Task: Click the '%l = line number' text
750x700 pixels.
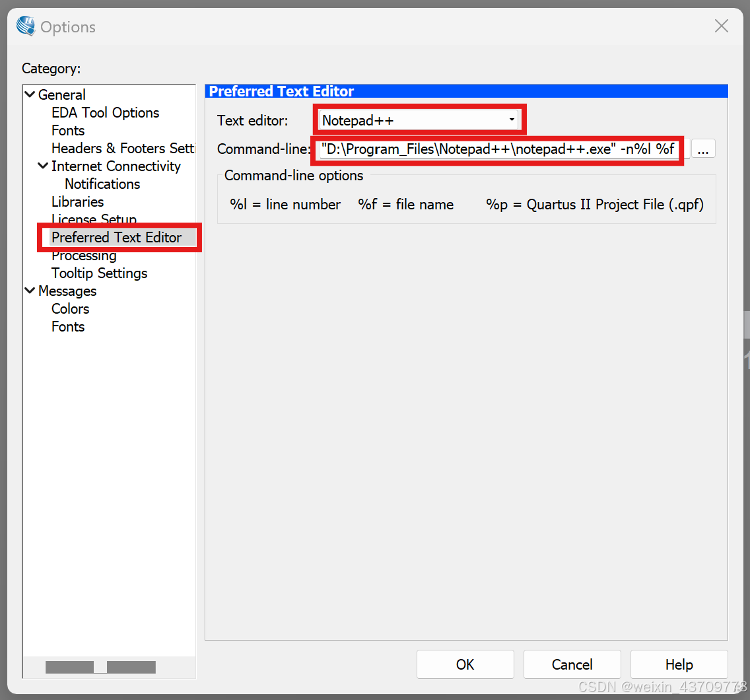Action: [285, 204]
